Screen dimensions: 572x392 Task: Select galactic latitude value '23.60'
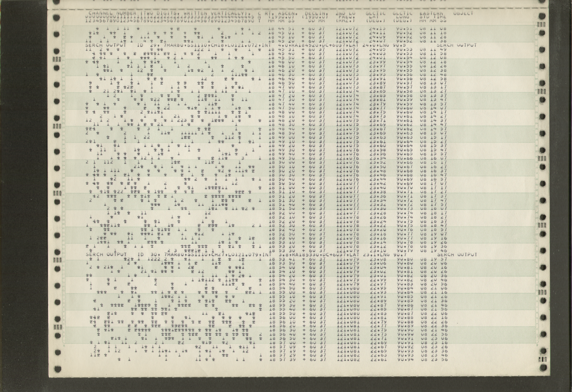pos(378,145)
